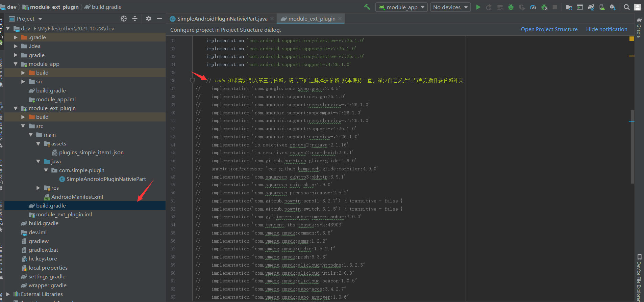Open the module_app run configuration dropdown
Viewport: 644px width, 302px height.
point(402,7)
